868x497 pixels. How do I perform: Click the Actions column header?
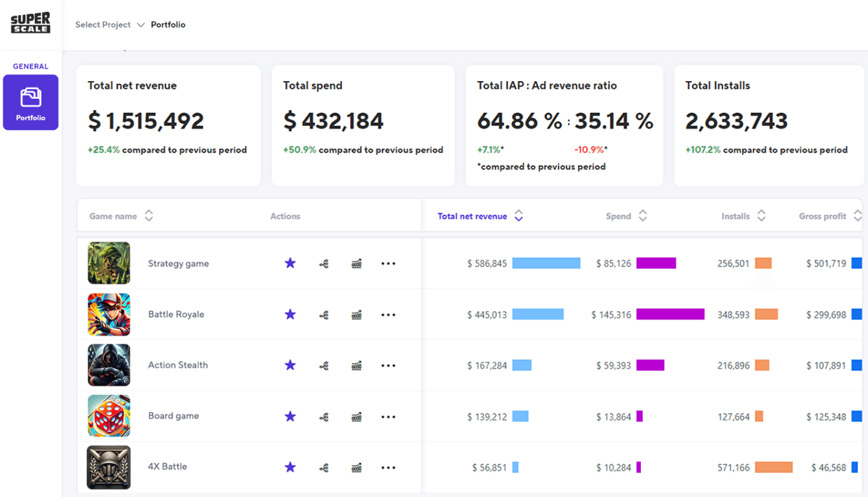tap(285, 216)
